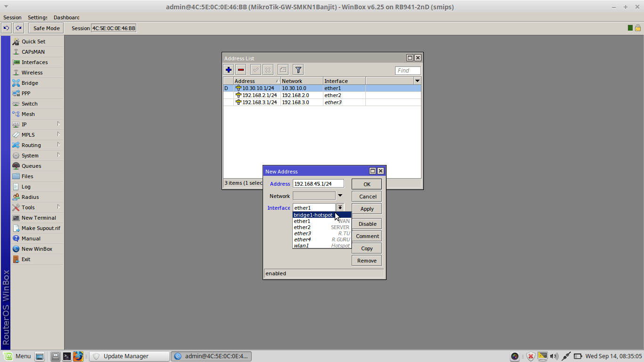Select ether2 SERVER from interface list
The image size is (644, 362).
click(322, 227)
